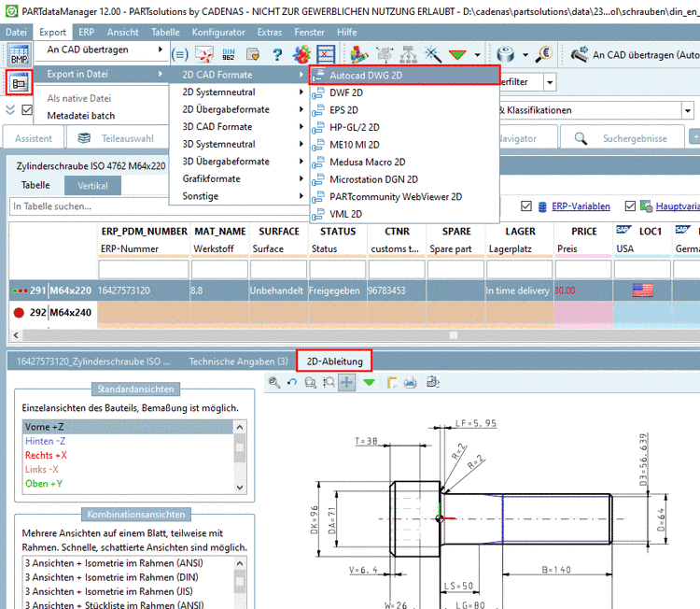
Task: Select Hinten -Z view in list
Action: tap(128, 441)
